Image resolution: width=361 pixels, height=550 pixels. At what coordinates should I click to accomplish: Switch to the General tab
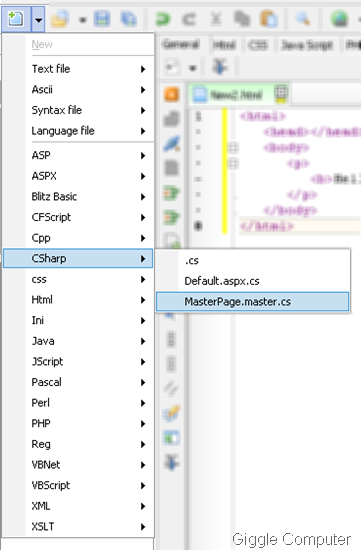click(181, 45)
